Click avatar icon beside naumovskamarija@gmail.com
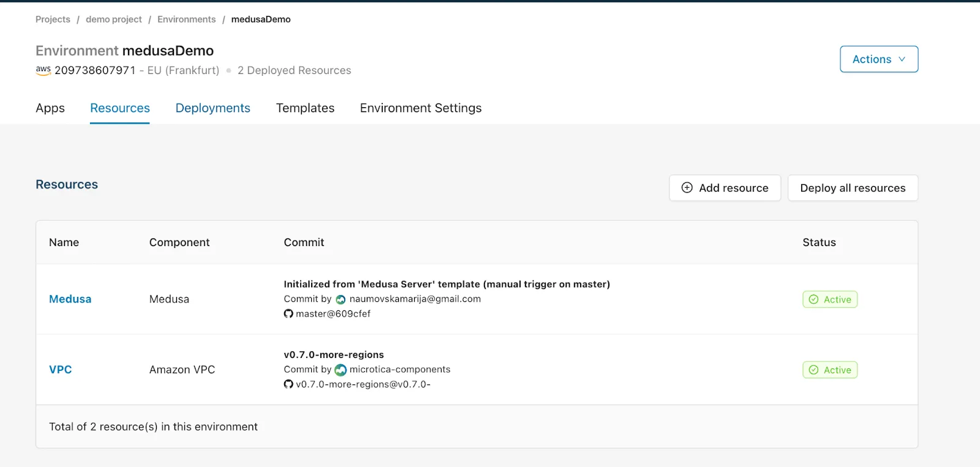Viewport: 980px width, 467px height. pos(341,300)
